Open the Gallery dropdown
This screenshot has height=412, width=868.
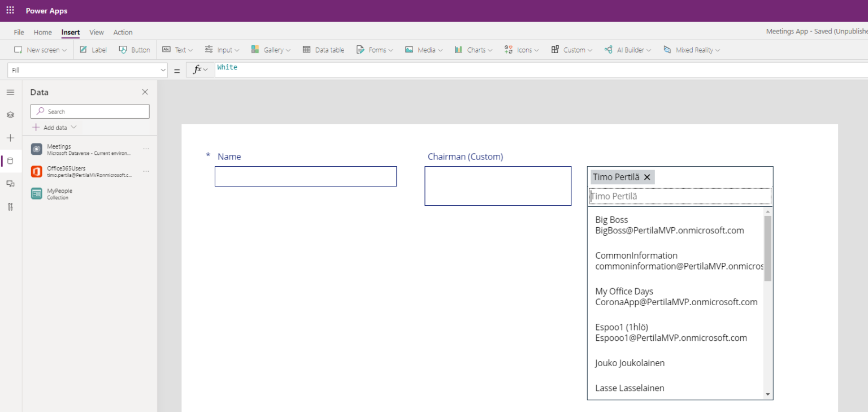pyautogui.click(x=271, y=50)
